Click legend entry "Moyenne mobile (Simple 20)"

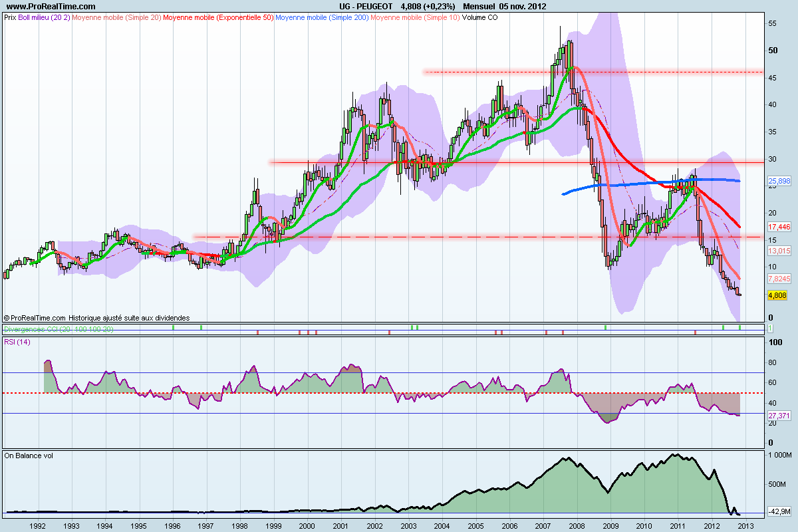(x=116, y=17)
